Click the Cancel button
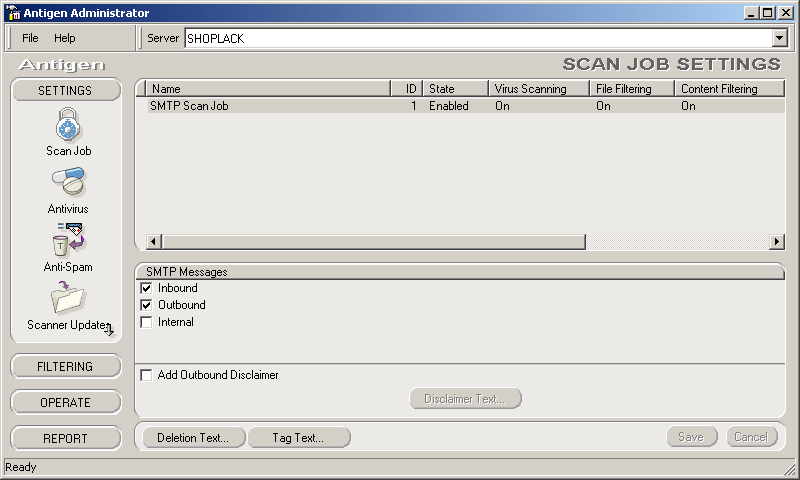 752,437
